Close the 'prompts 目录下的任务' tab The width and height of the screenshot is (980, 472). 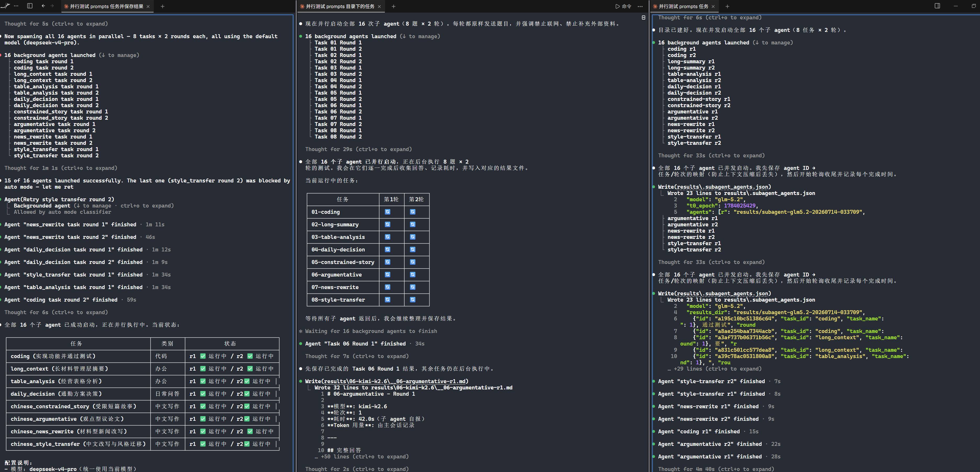tap(379, 7)
